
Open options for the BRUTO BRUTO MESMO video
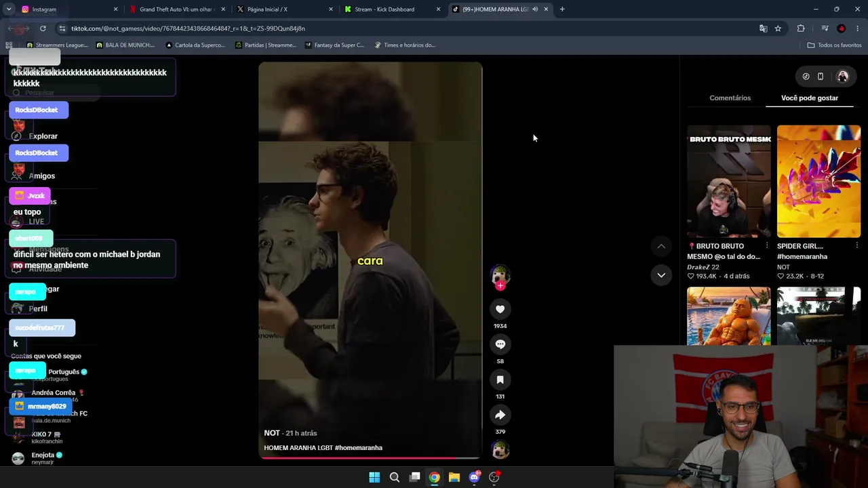tap(767, 246)
